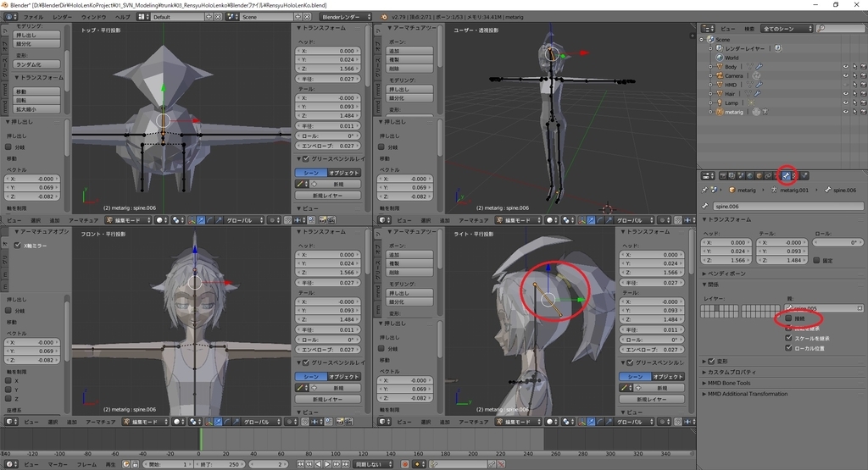Image resolution: width=868 pixels, height=470 pixels.
Task: Expand the ベンディボーン panel
Action: pyautogui.click(x=726, y=274)
